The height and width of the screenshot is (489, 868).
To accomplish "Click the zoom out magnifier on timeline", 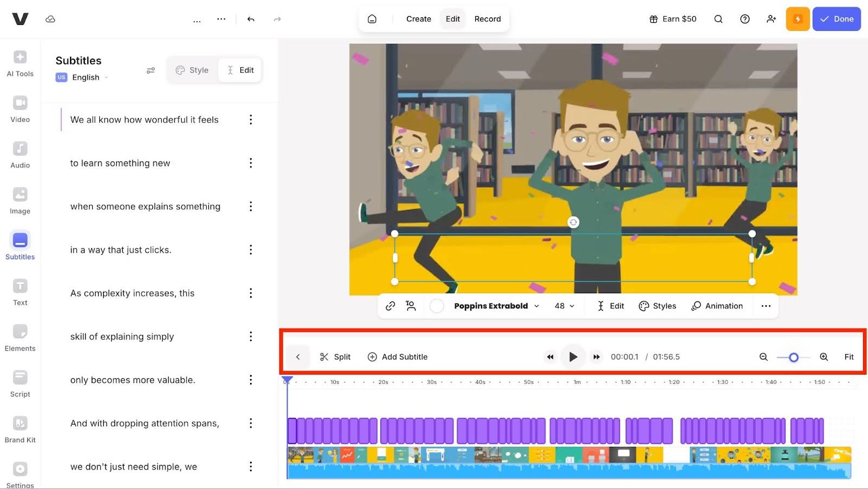I will (x=763, y=357).
